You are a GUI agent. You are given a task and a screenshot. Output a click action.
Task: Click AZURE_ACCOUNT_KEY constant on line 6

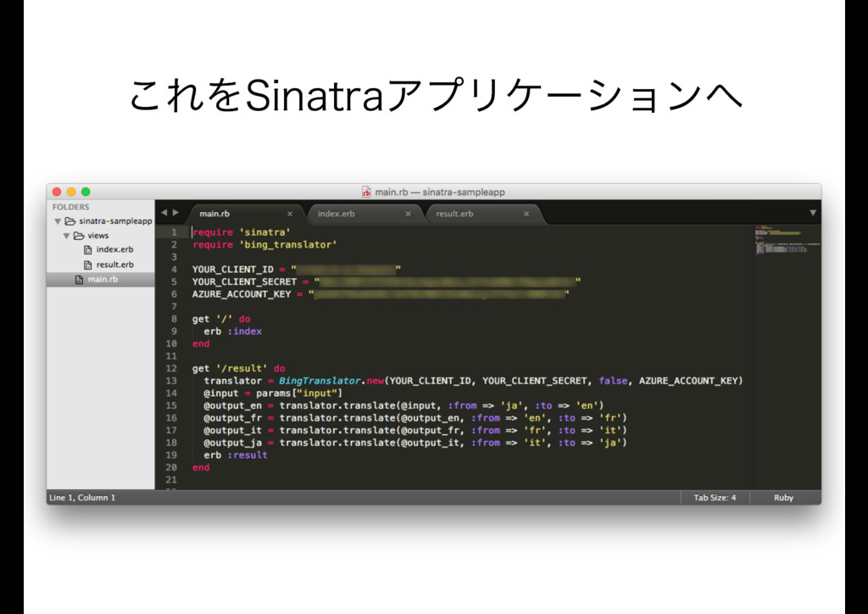242,294
